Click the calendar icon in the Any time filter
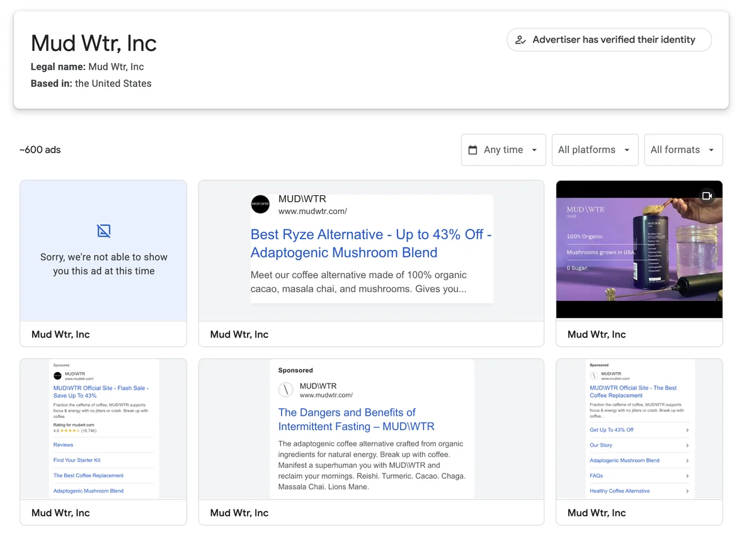 pos(472,150)
